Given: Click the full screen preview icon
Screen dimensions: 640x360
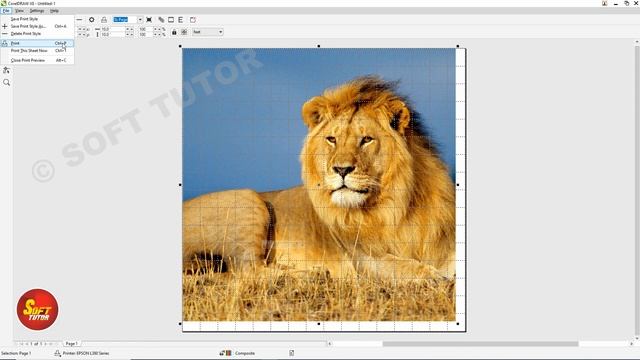Looking at the screenshot, I should pos(149,20).
